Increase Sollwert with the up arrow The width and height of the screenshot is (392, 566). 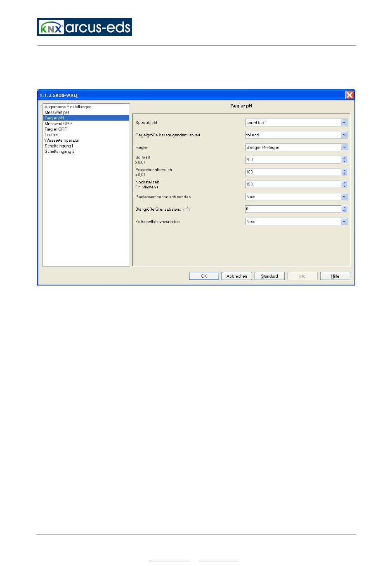pos(345,158)
